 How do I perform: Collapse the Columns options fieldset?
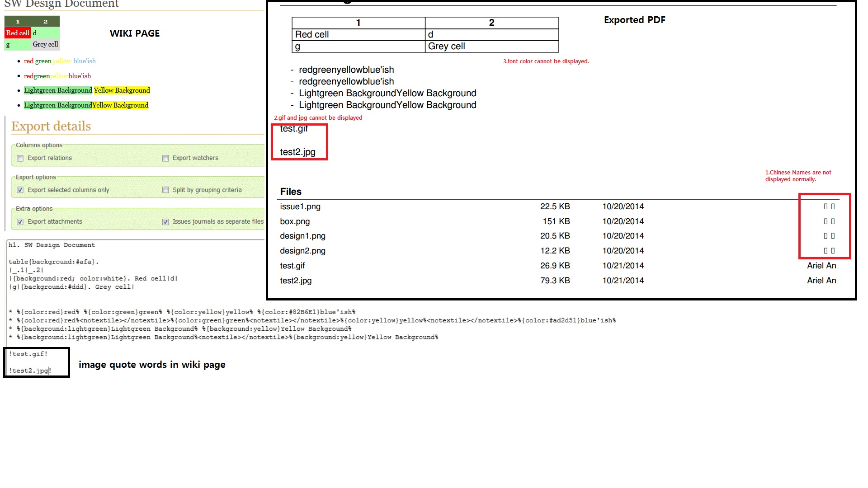[x=39, y=145]
